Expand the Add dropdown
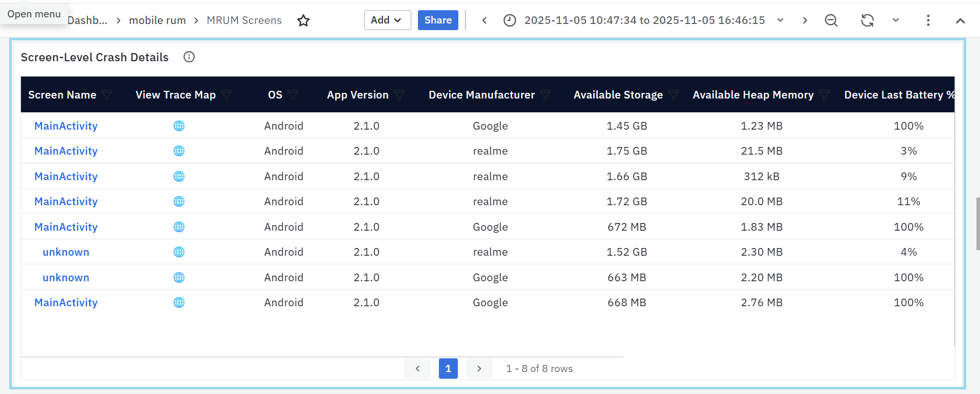 (x=387, y=20)
